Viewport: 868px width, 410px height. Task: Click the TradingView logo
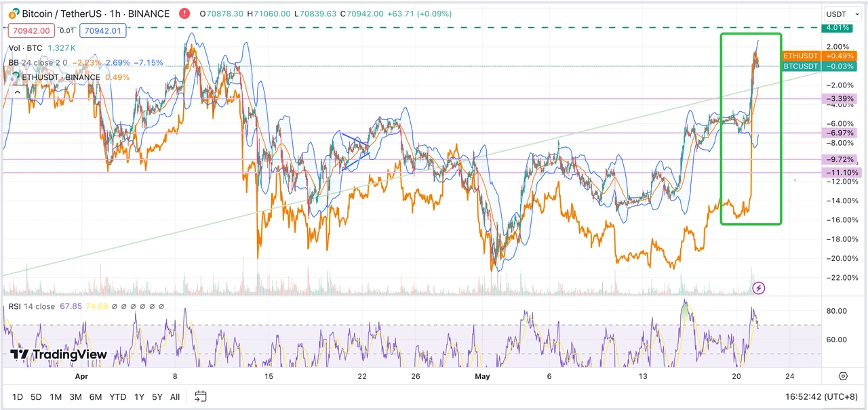coord(58,354)
